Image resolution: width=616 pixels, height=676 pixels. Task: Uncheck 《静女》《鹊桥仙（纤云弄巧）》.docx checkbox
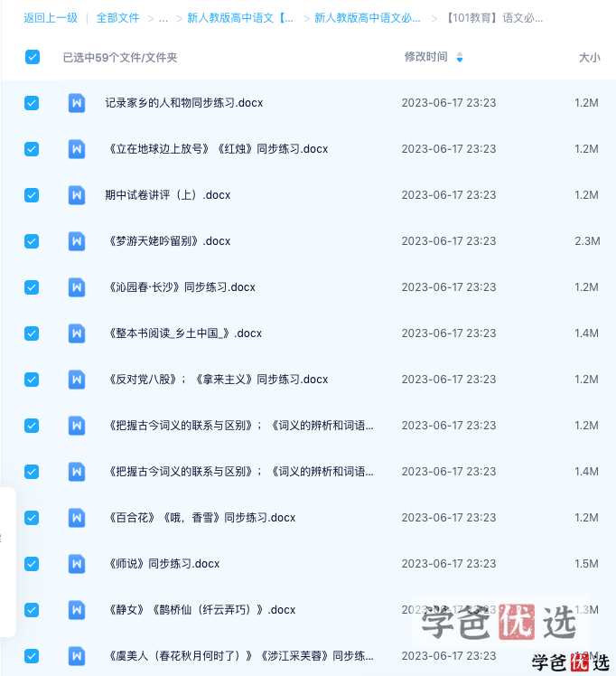coord(32,610)
